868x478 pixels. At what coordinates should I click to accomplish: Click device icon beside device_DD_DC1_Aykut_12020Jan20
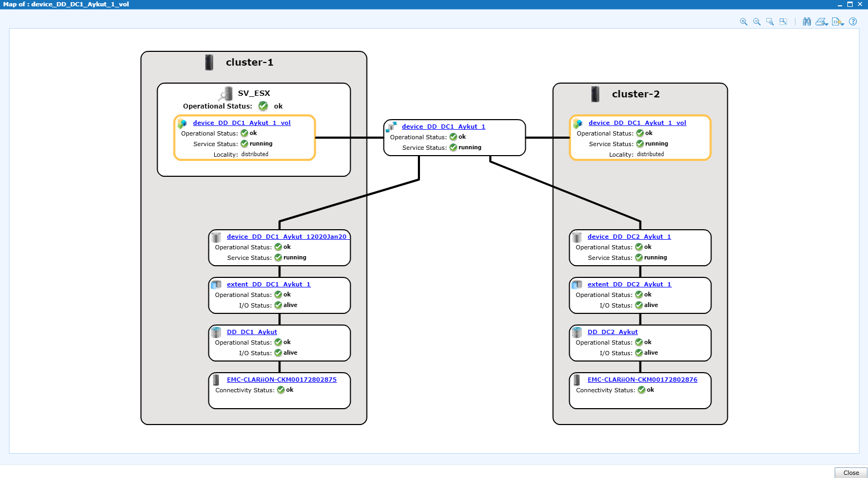(x=216, y=237)
